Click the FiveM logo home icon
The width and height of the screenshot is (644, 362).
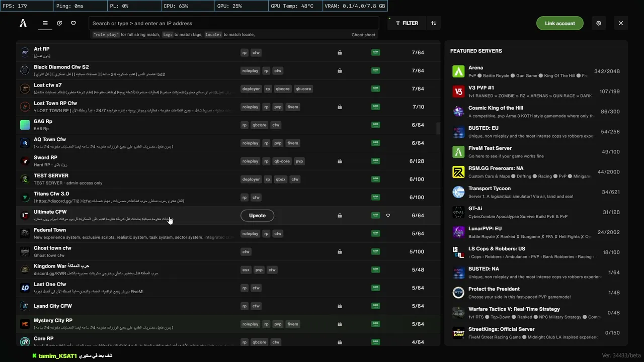[23, 23]
